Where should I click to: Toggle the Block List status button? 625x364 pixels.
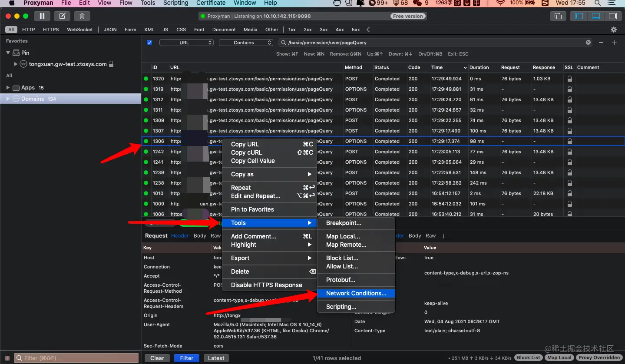529,357
